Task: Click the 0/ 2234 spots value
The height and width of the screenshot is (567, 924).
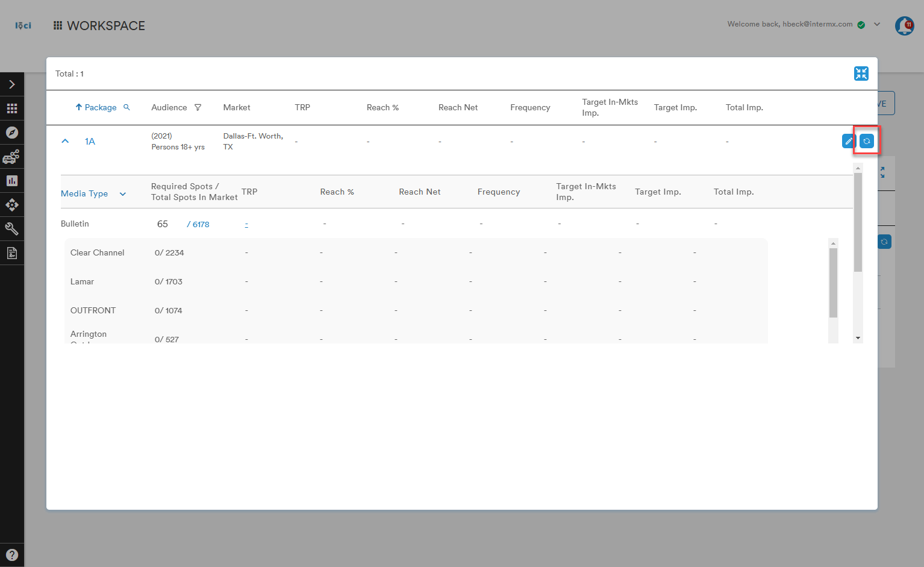Action: tap(169, 252)
